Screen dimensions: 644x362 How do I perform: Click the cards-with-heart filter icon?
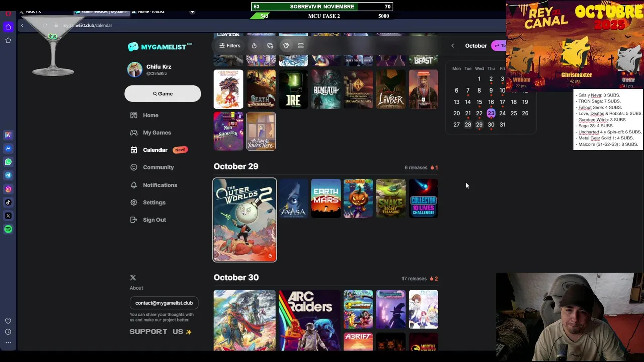(x=270, y=46)
